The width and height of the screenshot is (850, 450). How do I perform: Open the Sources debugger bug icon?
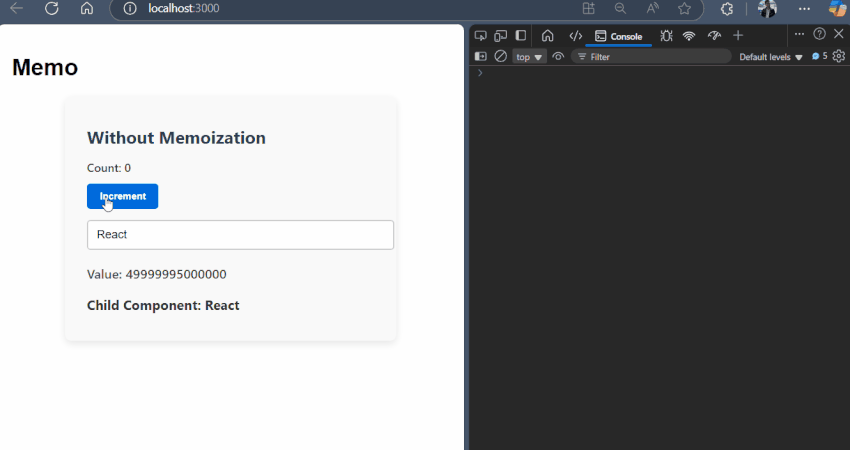666,36
